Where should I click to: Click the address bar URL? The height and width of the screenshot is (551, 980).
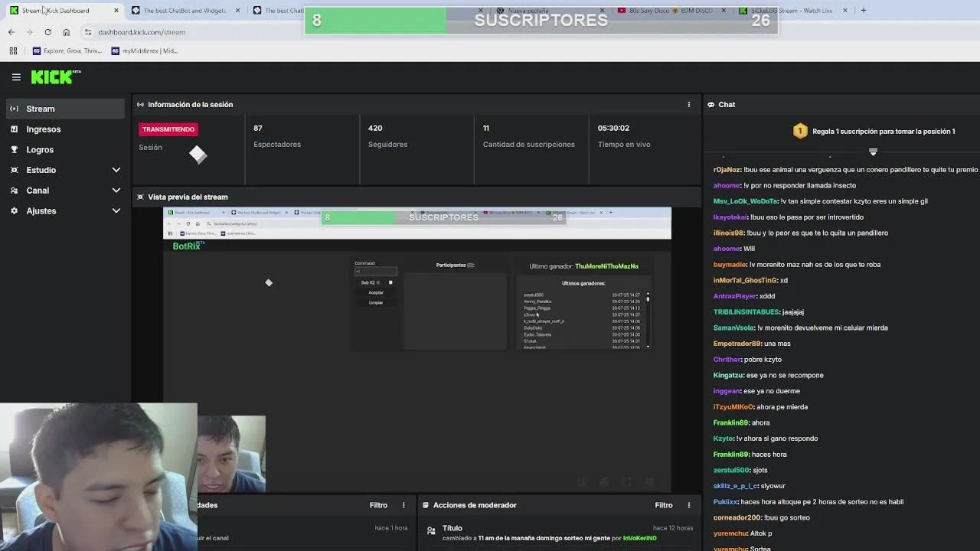pyautogui.click(x=142, y=32)
